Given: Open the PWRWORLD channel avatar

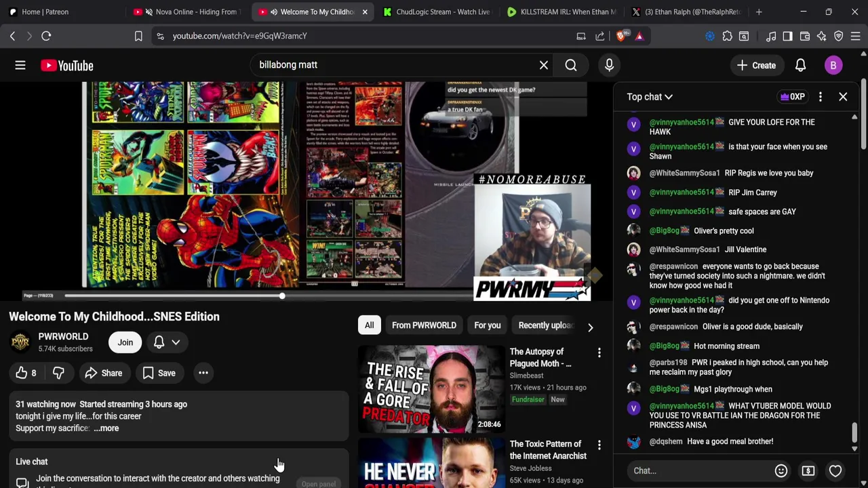Looking at the screenshot, I should (x=20, y=342).
